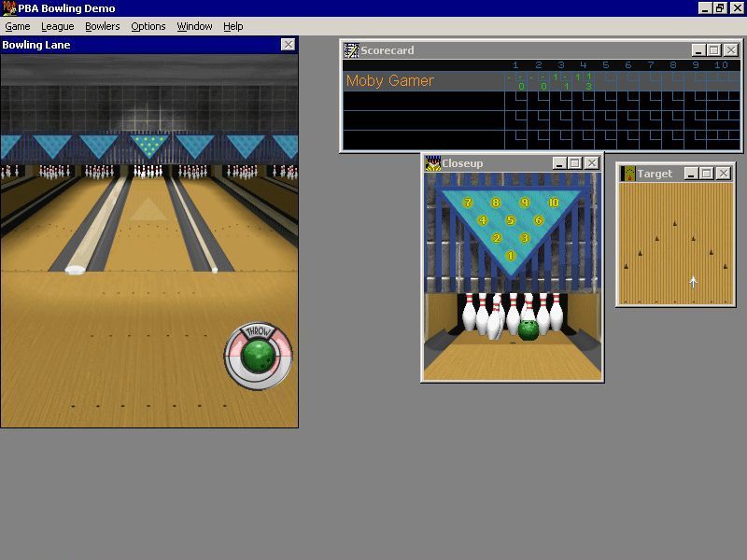
Task: Select pin 10 indicator in Closeup
Action: [553, 203]
